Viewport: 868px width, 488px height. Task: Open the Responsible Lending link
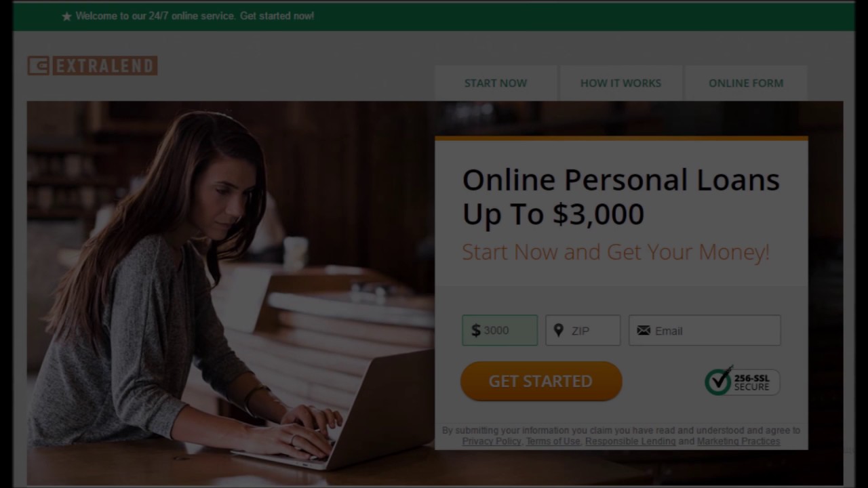[631, 441]
